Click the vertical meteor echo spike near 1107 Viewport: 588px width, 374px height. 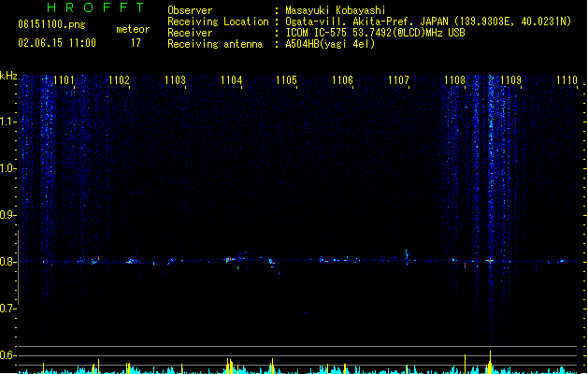[x=407, y=257]
